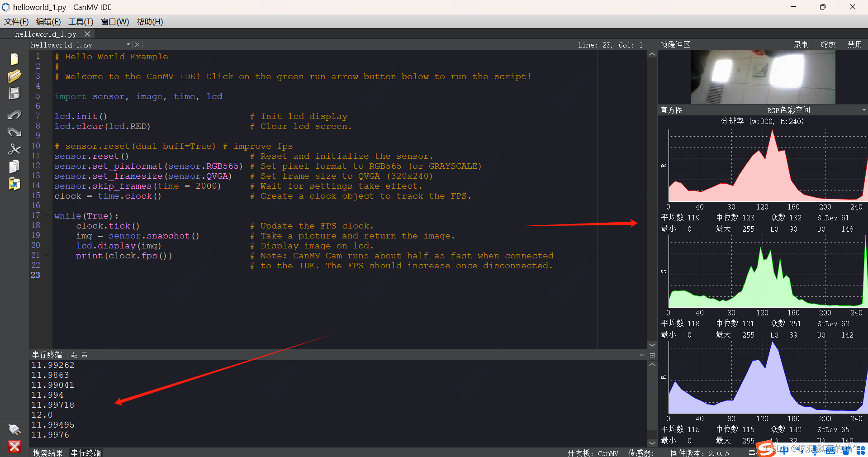Click the Undo arrow icon

click(x=14, y=115)
